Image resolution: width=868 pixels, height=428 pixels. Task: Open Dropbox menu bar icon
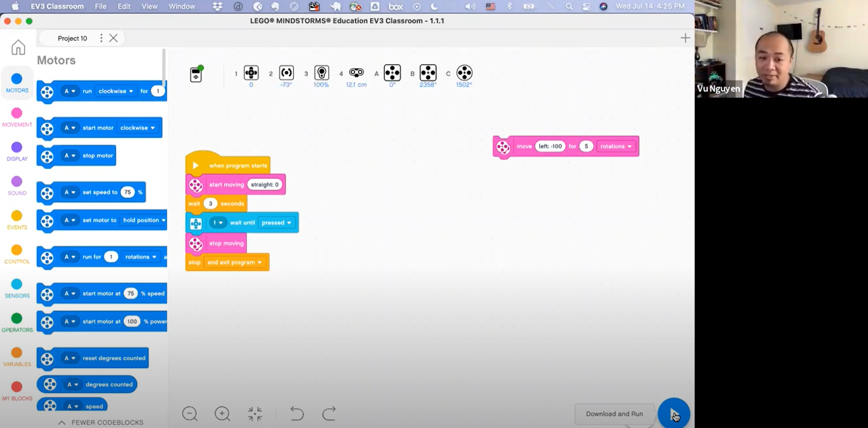click(217, 6)
